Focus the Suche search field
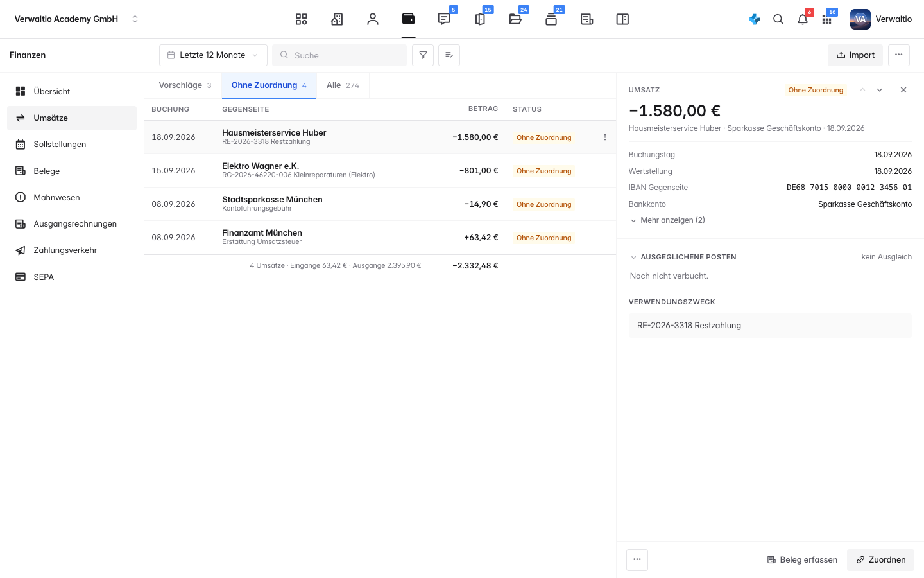This screenshot has width=924, height=578. (x=339, y=55)
